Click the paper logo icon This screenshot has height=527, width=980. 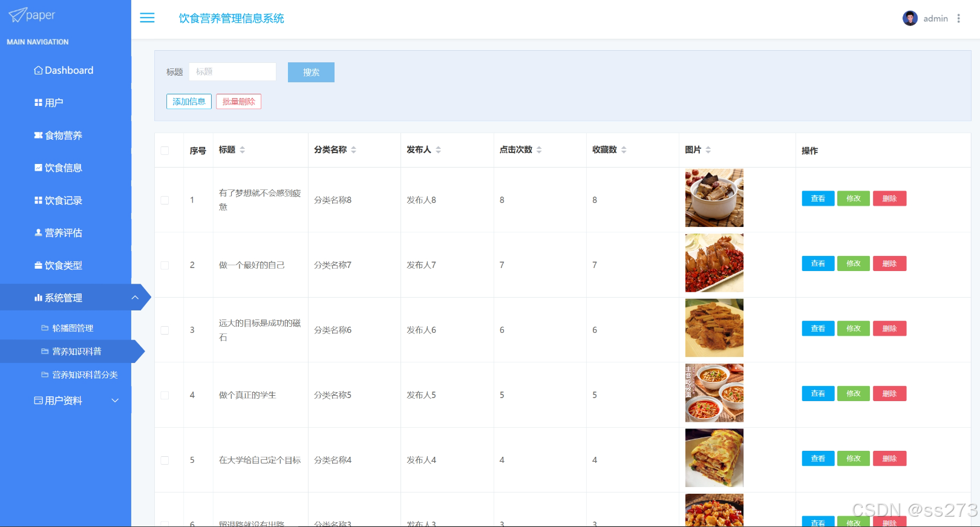[x=17, y=15]
